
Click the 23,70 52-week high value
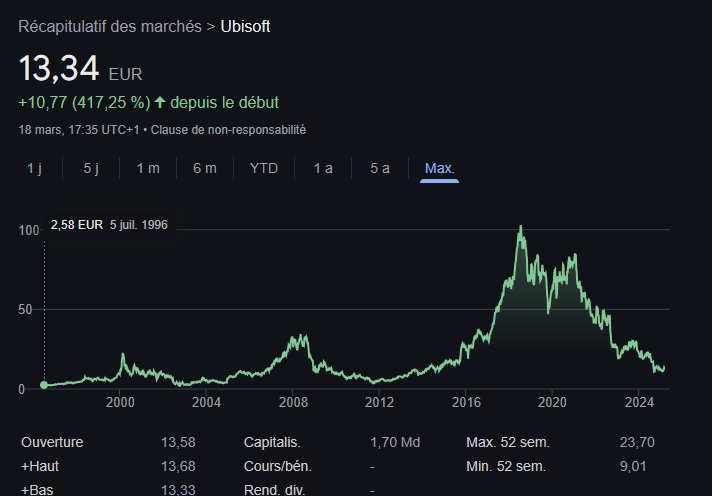[x=637, y=442]
